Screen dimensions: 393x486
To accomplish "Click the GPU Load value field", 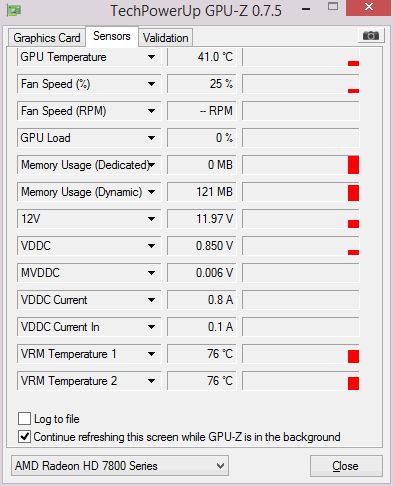I will [201, 138].
